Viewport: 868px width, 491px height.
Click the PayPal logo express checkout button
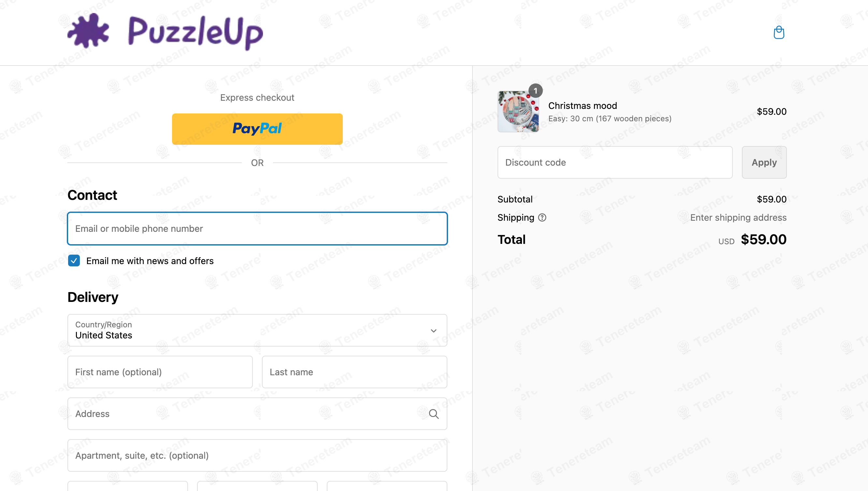tap(257, 129)
